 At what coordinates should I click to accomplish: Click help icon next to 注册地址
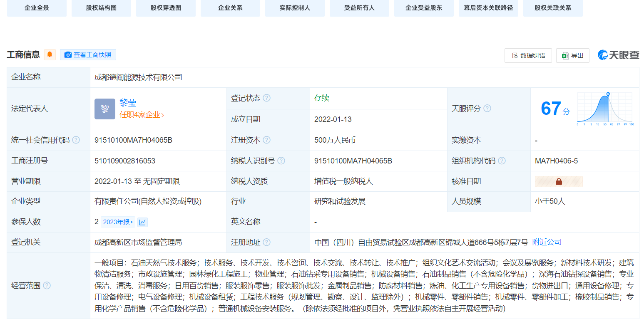pyautogui.click(x=266, y=242)
